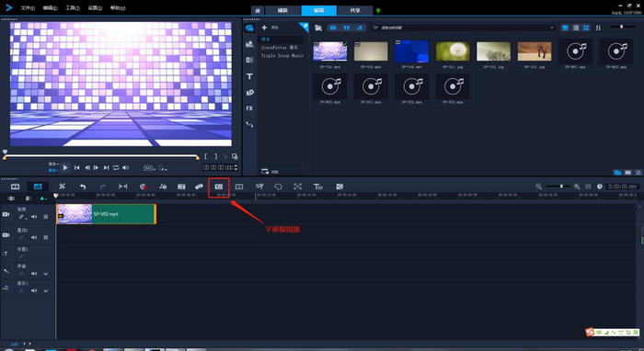Select the Title (T) library category
The height and width of the screenshot is (351, 644).
pyautogui.click(x=249, y=76)
